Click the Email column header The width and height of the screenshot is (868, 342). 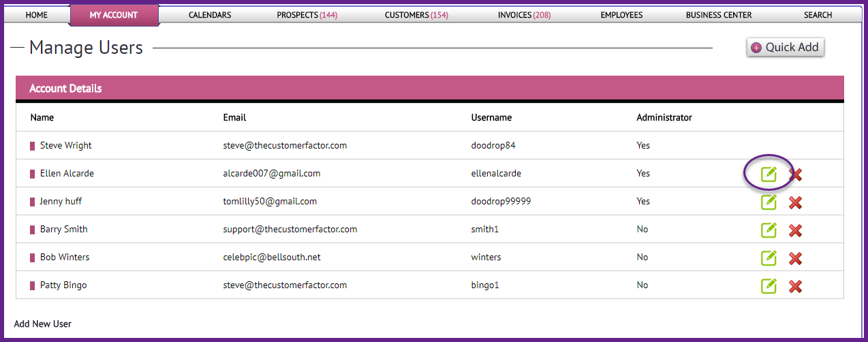click(x=234, y=117)
